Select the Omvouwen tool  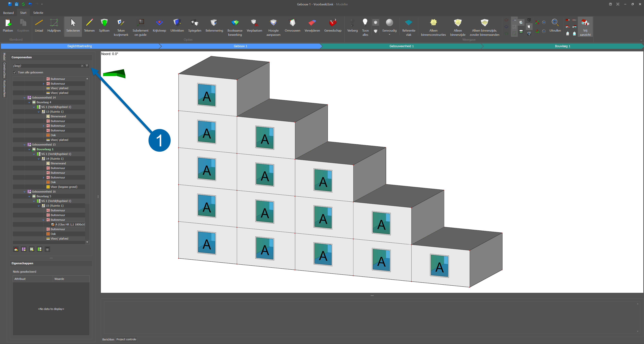(x=292, y=26)
